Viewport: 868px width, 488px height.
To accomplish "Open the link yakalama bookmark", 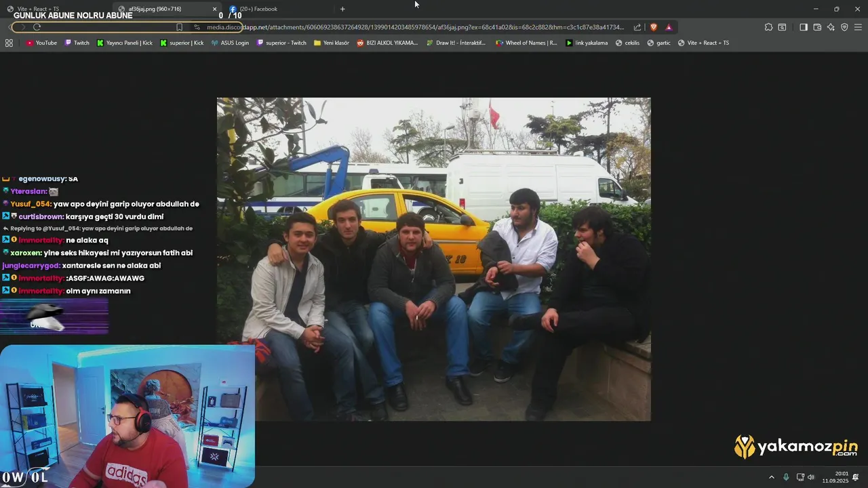I will 587,43.
